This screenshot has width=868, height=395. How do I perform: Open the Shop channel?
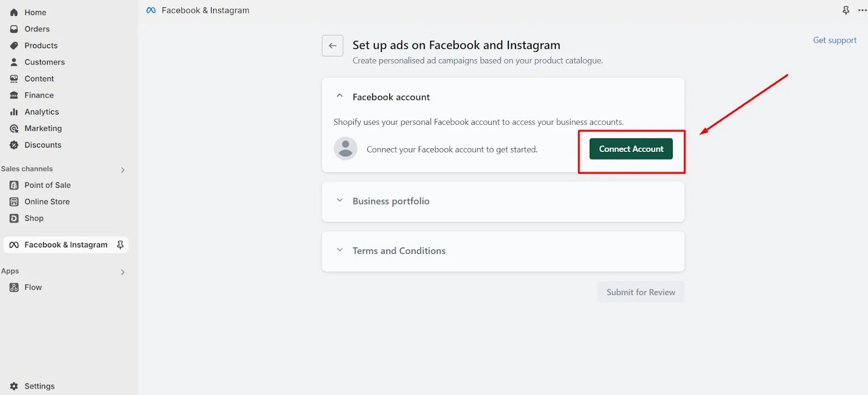pyautogui.click(x=34, y=218)
